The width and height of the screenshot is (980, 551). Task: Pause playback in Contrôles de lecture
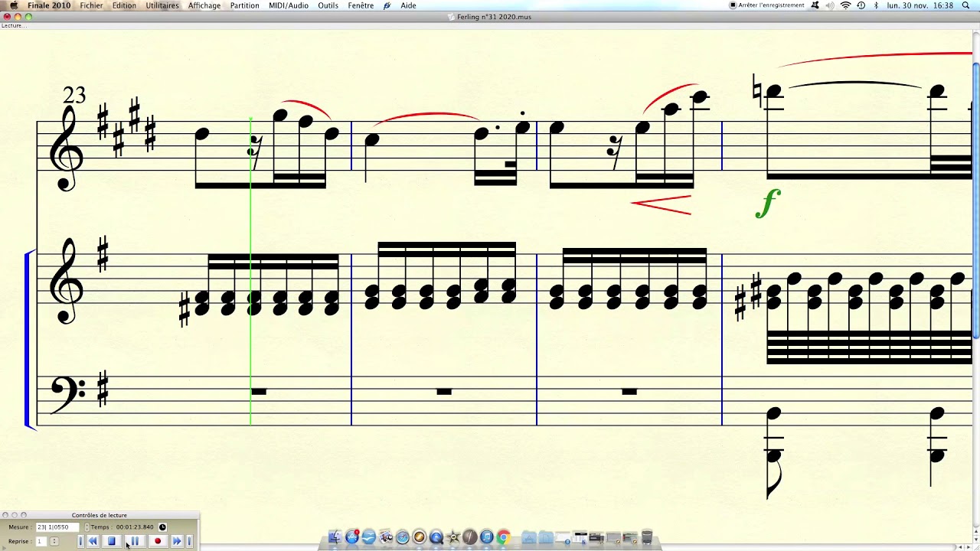tap(135, 541)
